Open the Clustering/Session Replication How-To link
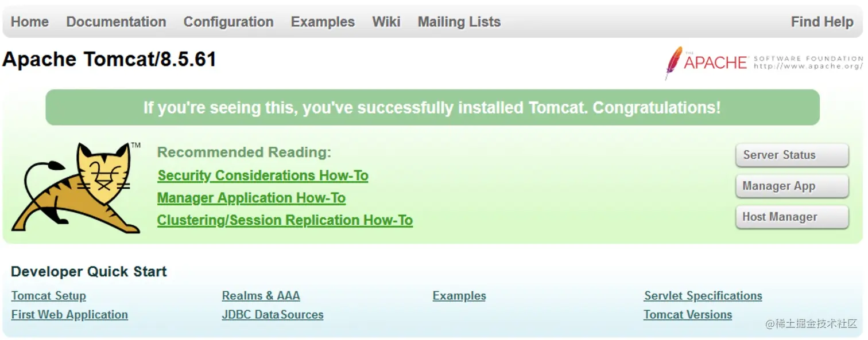Screen dimensions: 868x340 tap(285, 220)
